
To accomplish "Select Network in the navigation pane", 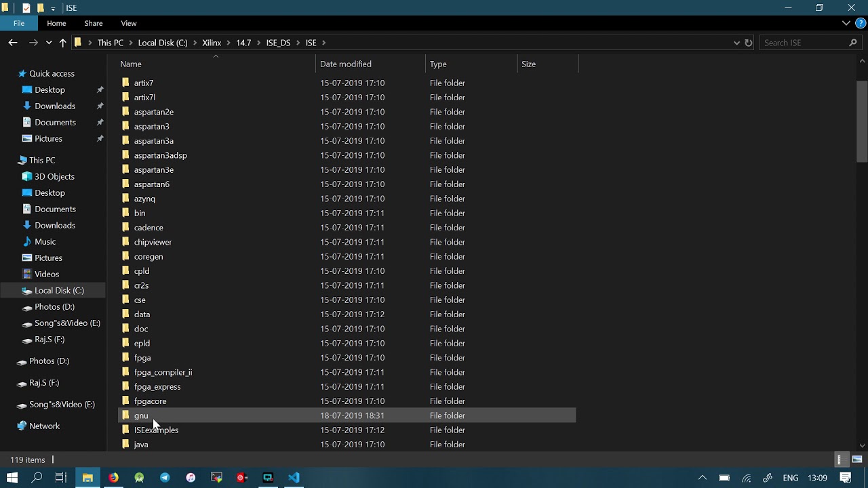I will pyautogui.click(x=44, y=426).
